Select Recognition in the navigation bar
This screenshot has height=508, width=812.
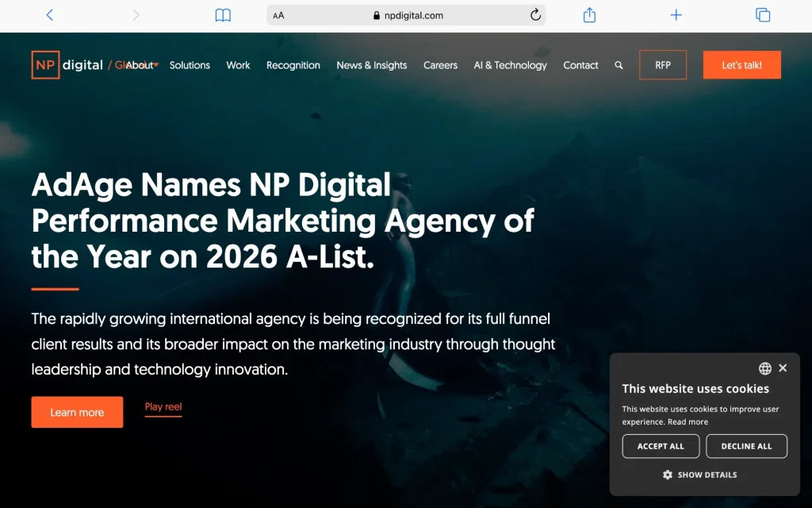[x=293, y=65]
